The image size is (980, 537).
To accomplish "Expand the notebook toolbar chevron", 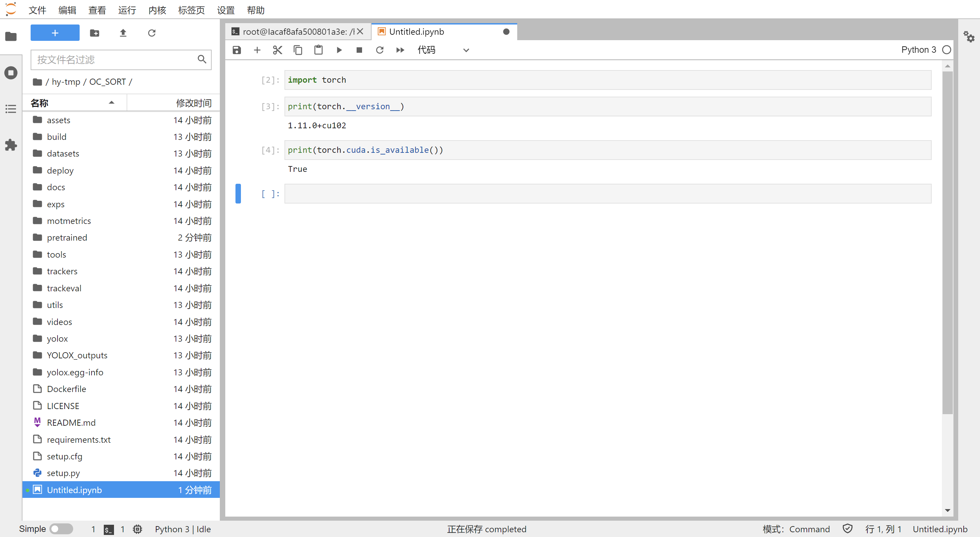I will pyautogui.click(x=465, y=50).
